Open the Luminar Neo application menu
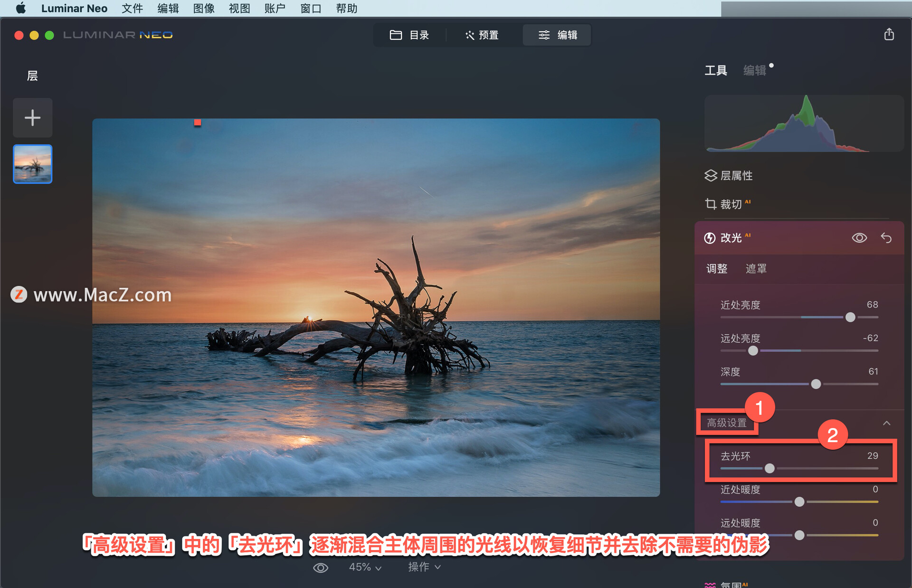Viewport: 912px width, 588px height. pyautogui.click(x=74, y=8)
